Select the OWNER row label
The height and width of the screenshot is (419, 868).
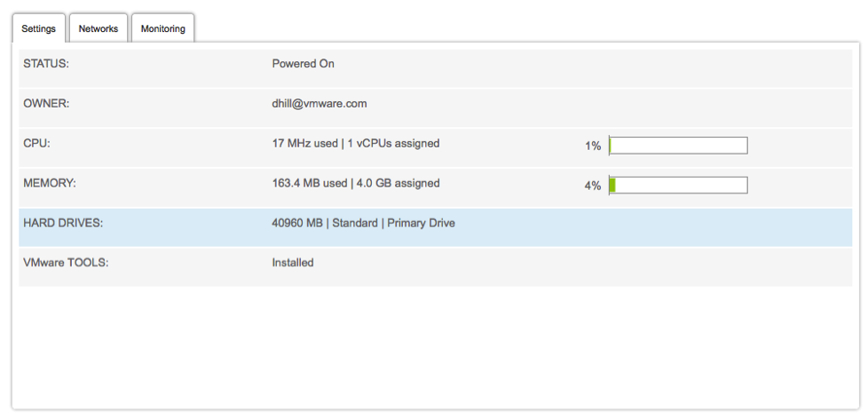[46, 104]
